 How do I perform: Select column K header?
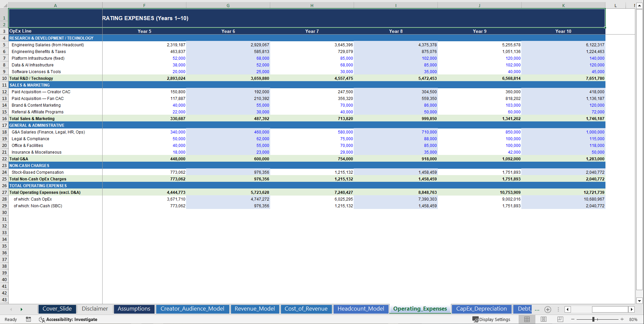pyautogui.click(x=563, y=5)
